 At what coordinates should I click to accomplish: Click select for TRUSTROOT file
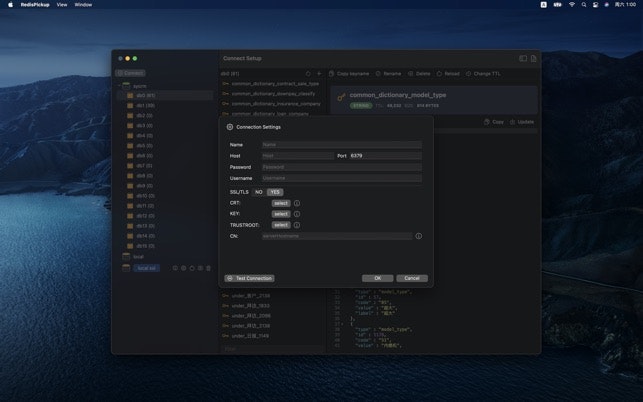click(281, 225)
